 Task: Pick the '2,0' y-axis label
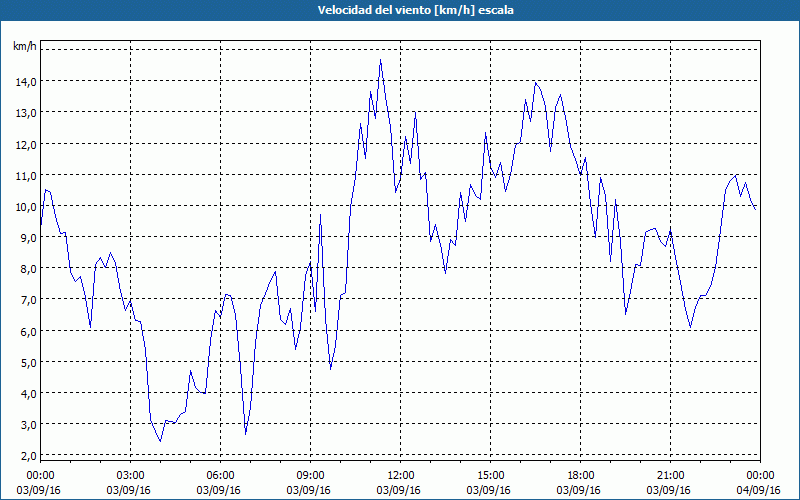click(28, 456)
